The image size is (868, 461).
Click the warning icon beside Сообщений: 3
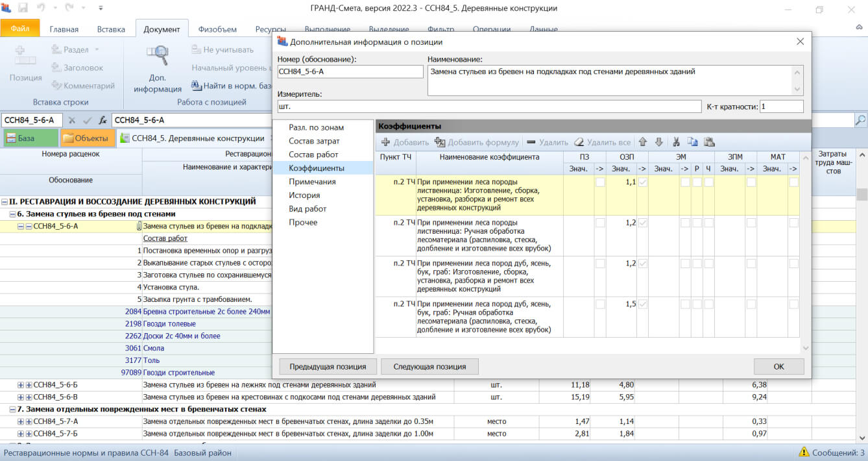tap(804, 452)
